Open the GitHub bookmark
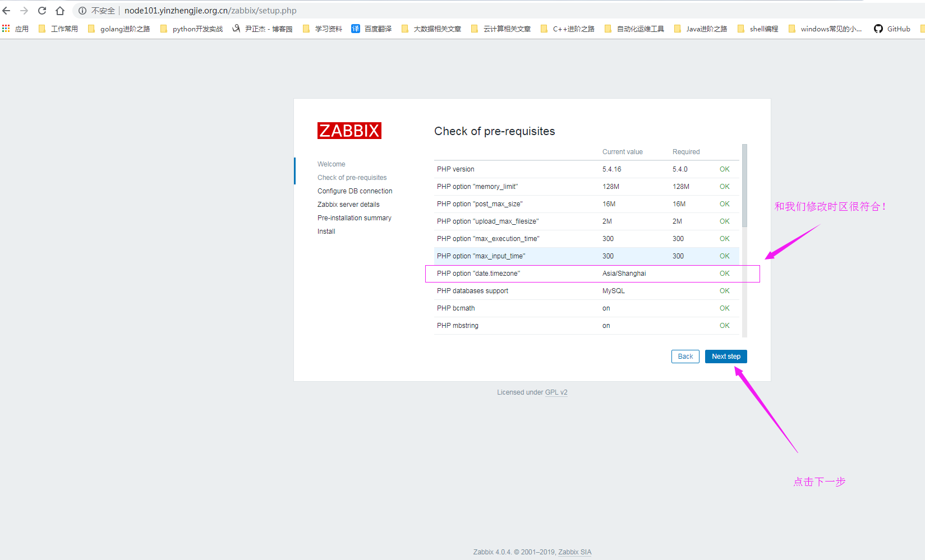The width and height of the screenshot is (925, 560). (x=892, y=29)
